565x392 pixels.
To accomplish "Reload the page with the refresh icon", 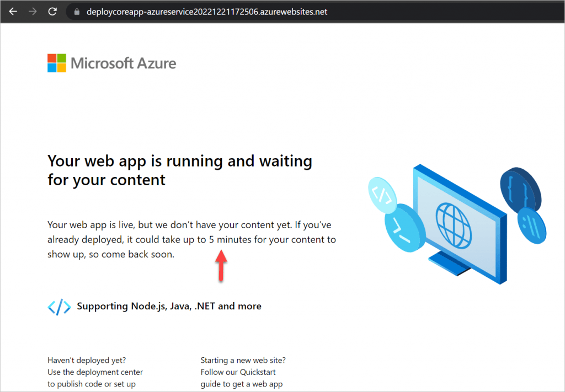I will tap(52, 12).
